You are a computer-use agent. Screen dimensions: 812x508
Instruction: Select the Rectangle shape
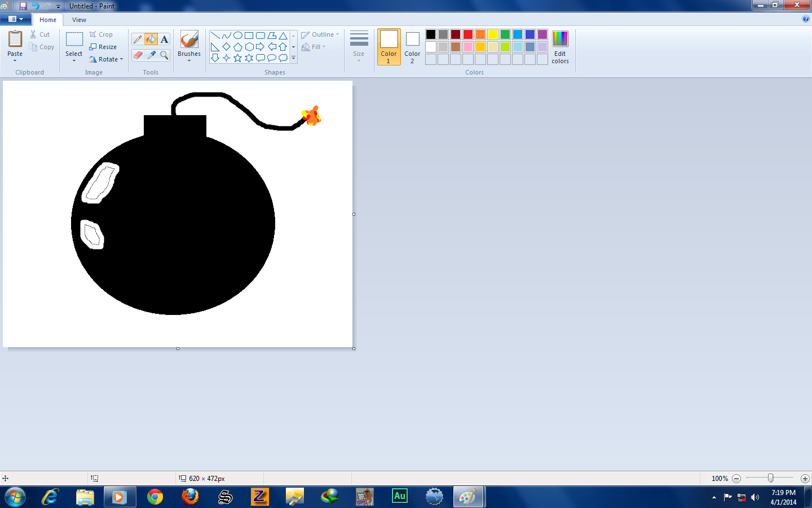point(249,36)
